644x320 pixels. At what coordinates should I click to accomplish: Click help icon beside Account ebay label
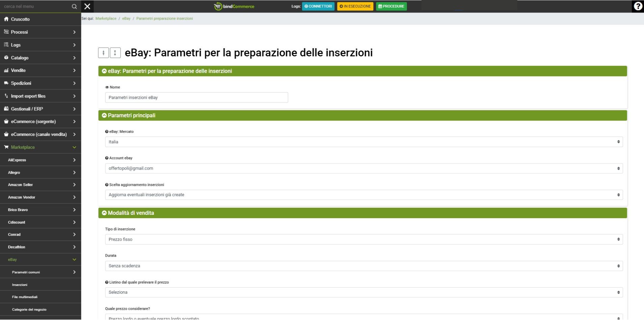(x=107, y=158)
